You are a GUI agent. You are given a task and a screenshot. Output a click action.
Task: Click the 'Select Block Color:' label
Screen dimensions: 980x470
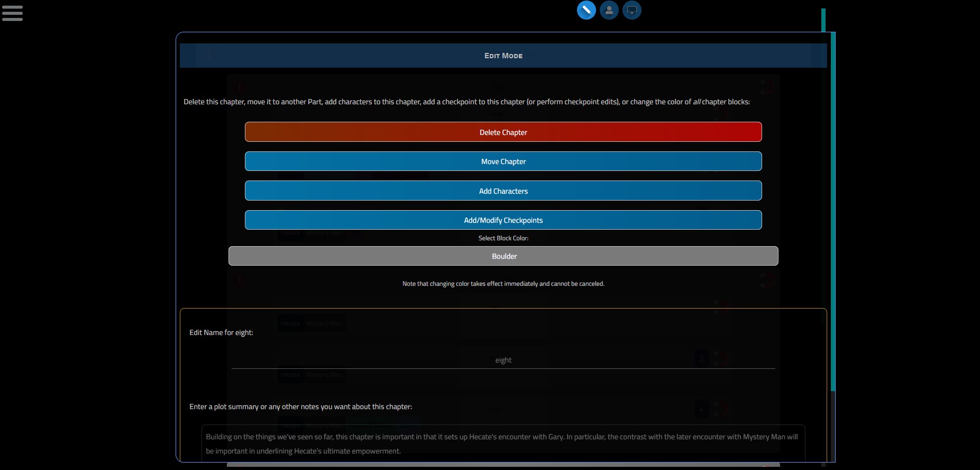[503, 238]
